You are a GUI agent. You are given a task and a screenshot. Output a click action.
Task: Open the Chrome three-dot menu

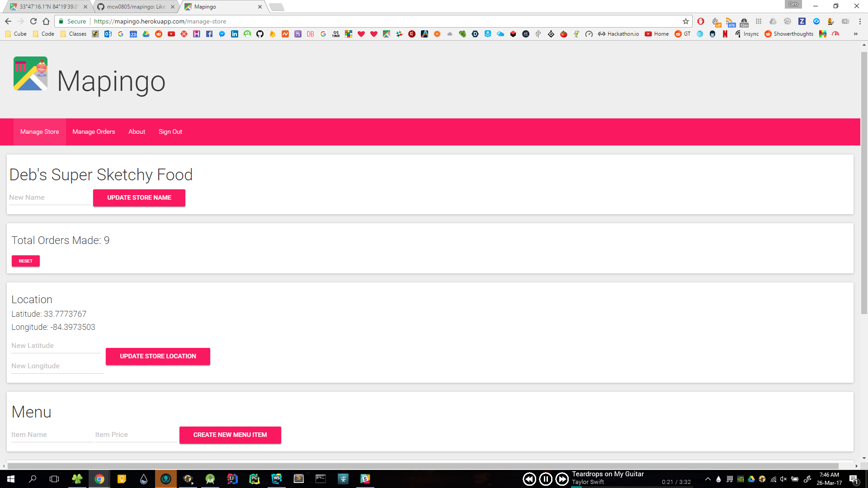(860, 21)
